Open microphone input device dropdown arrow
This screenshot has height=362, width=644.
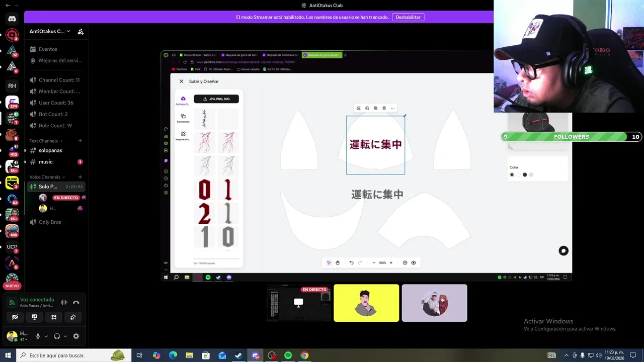(x=46, y=336)
